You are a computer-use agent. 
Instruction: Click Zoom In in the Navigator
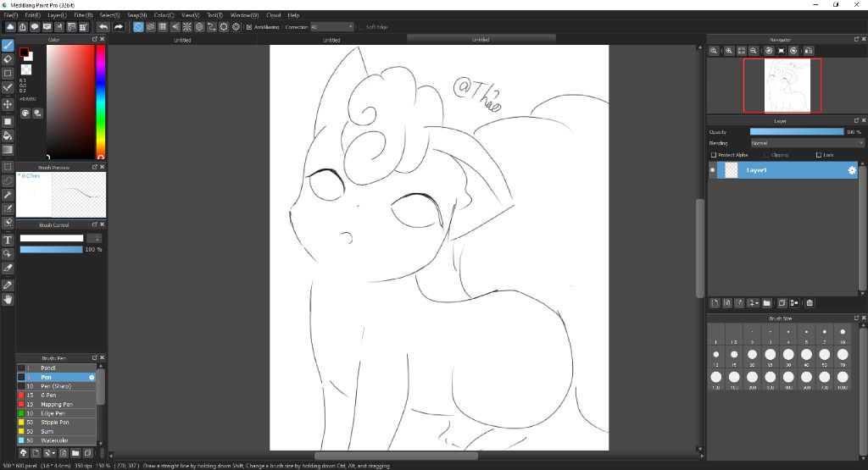[x=729, y=50]
